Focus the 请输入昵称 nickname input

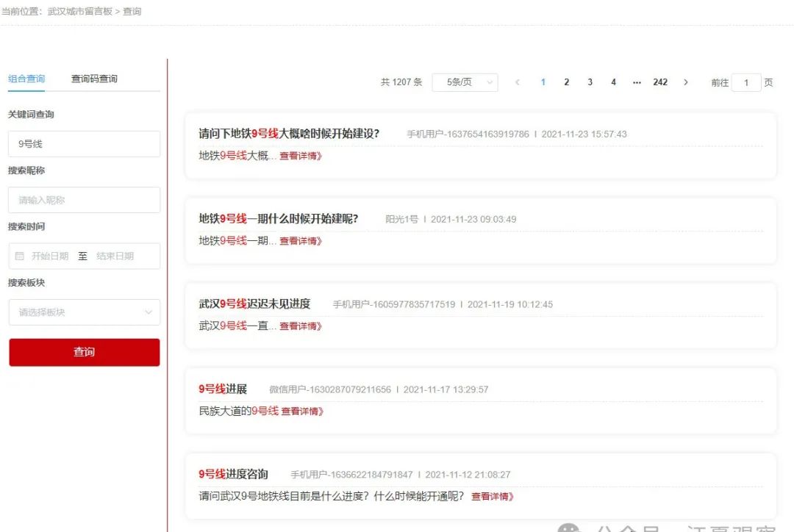[x=84, y=200]
